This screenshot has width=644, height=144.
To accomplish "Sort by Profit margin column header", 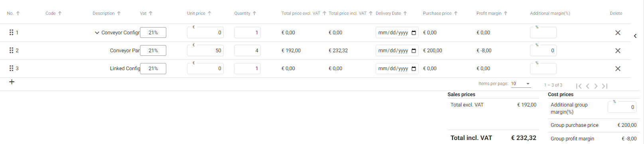I will [492, 13].
